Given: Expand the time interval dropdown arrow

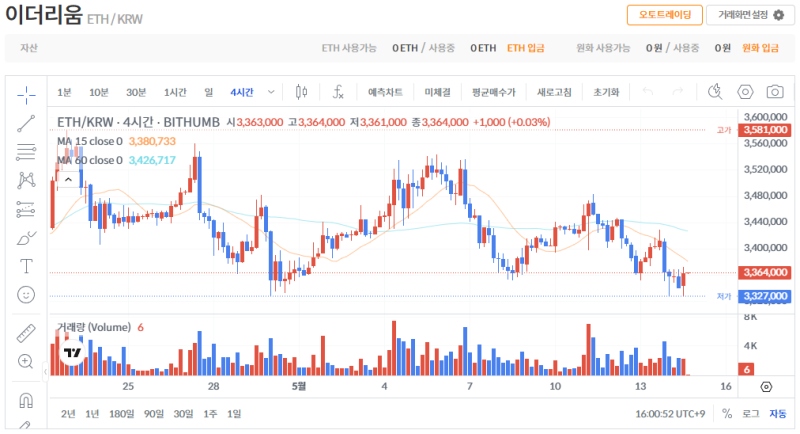Looking at the screenshot, I should (x=271, y=92).
